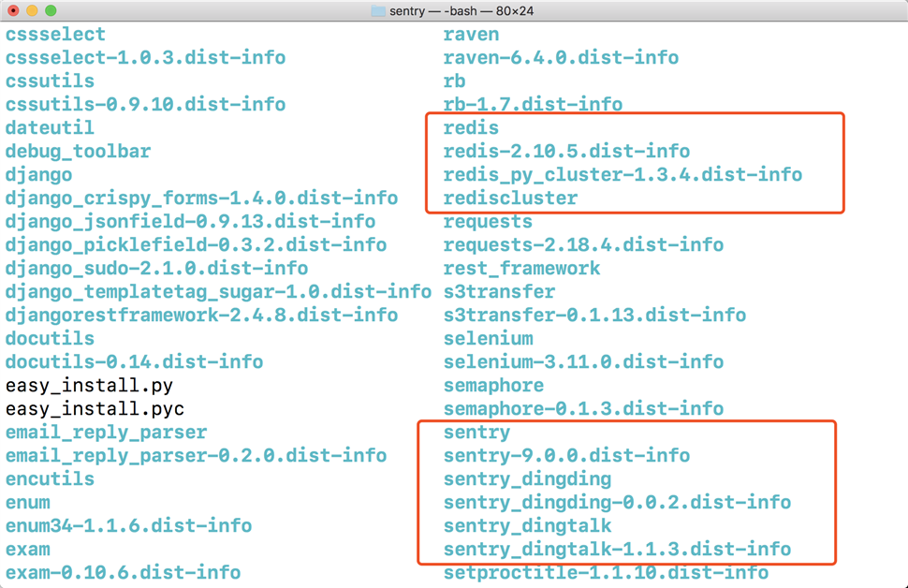The image size is (908, 588).
Task: Click 'redis-2.10.5.dist-info' entry
Action: click(x=567, y=151)
